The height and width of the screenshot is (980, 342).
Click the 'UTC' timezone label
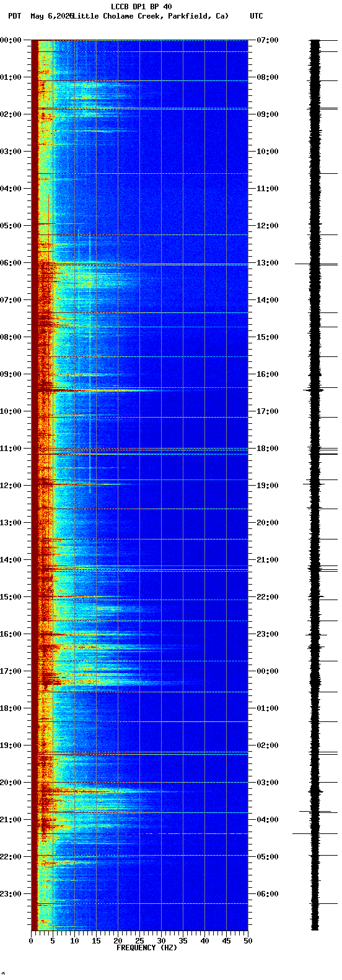(x=256, y=16)
